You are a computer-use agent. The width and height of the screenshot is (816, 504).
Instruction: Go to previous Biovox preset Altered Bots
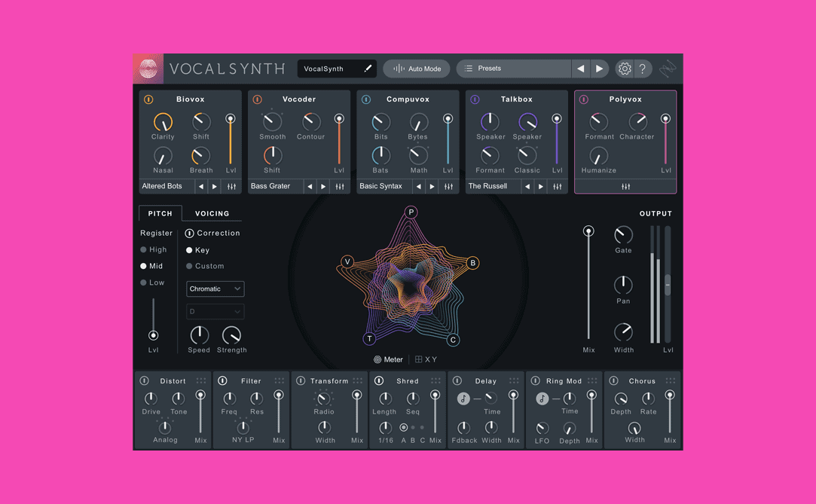tap(201, 186)
